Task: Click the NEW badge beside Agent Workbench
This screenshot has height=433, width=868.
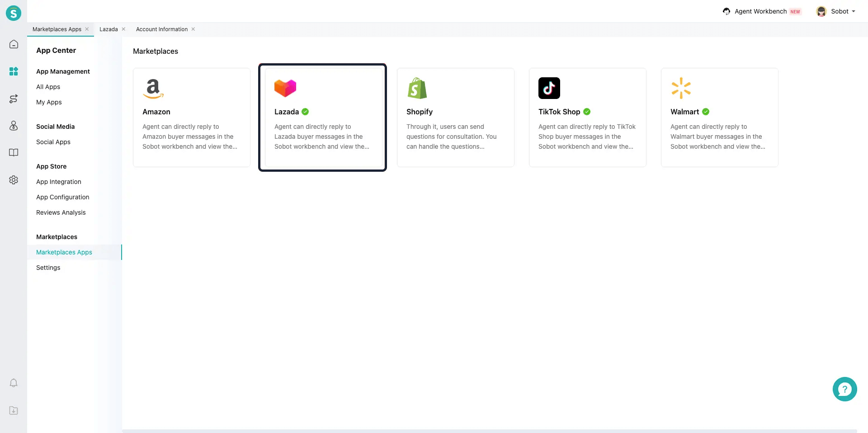Action: 795,12
